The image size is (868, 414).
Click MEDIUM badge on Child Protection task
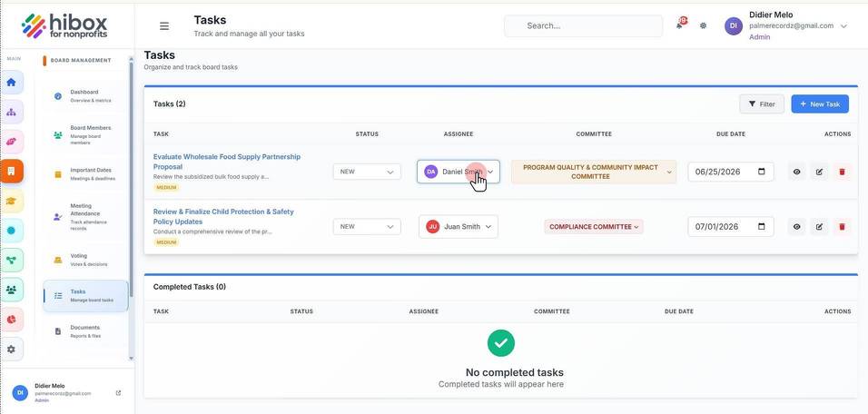pos(166,242)
